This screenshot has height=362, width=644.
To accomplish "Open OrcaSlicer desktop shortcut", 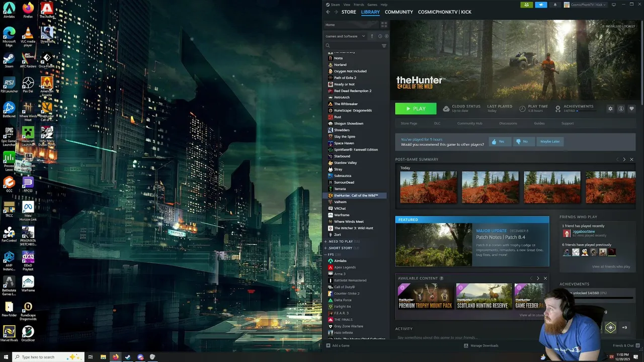I will click(x=28, y=333).
